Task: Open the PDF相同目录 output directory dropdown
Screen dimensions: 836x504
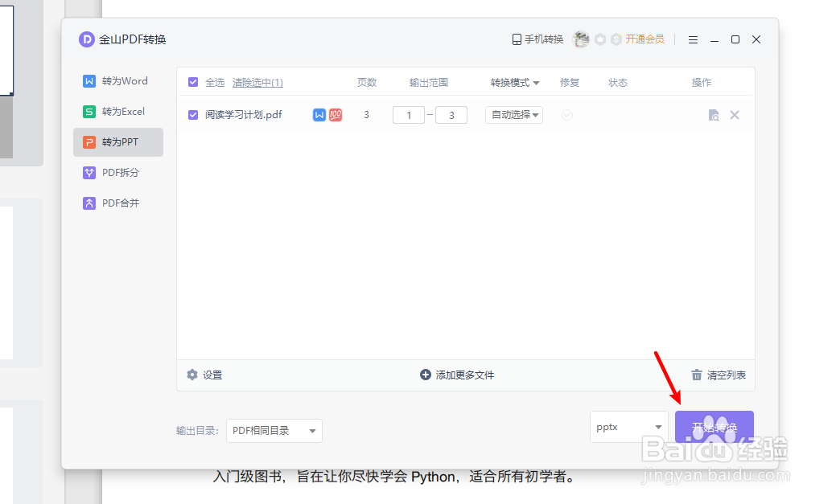Action: click(274, 431)
